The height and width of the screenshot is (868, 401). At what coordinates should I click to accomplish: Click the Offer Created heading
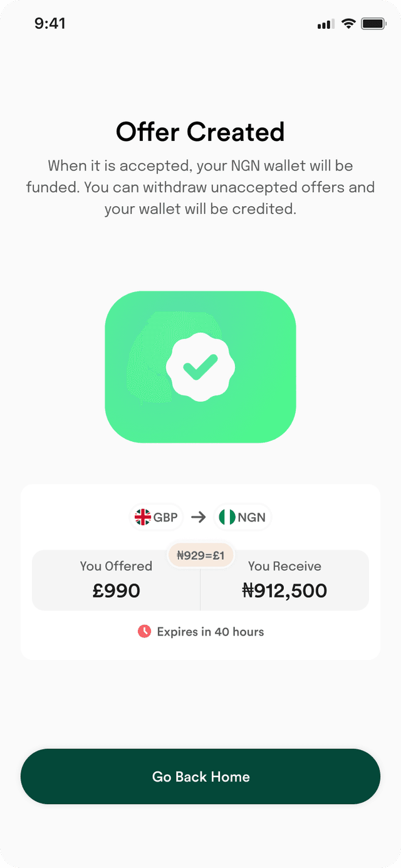(200, 132)
